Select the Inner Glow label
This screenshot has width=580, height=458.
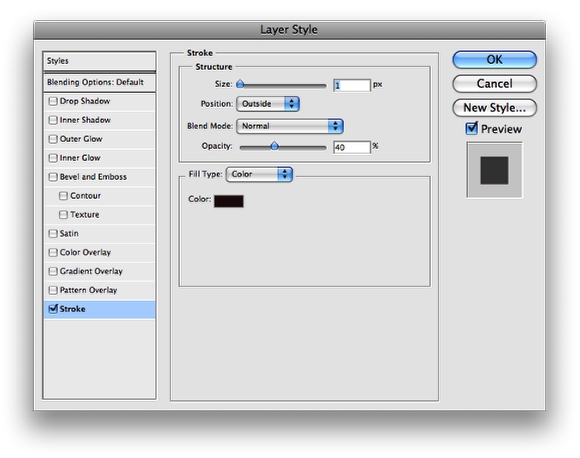(80, 158)
